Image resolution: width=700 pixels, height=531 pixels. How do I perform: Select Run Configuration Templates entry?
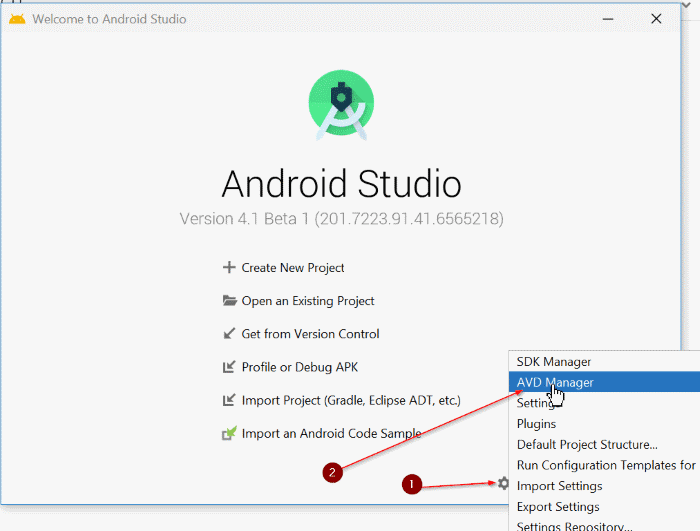(604, 465)
